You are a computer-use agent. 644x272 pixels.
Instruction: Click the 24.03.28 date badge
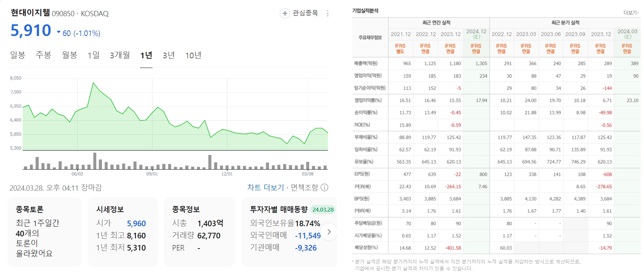pos(322,210)
